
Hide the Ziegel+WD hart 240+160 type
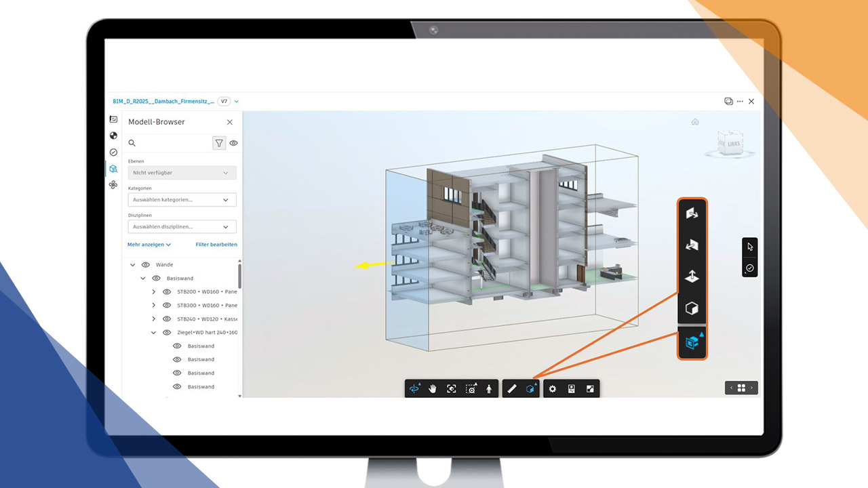coord(167,333)
